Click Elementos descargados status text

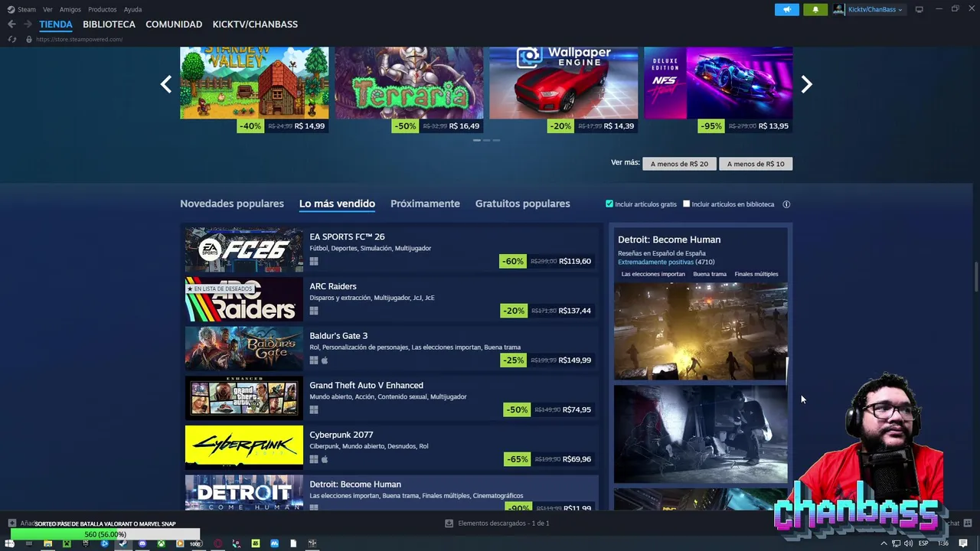tap(503, 523)
